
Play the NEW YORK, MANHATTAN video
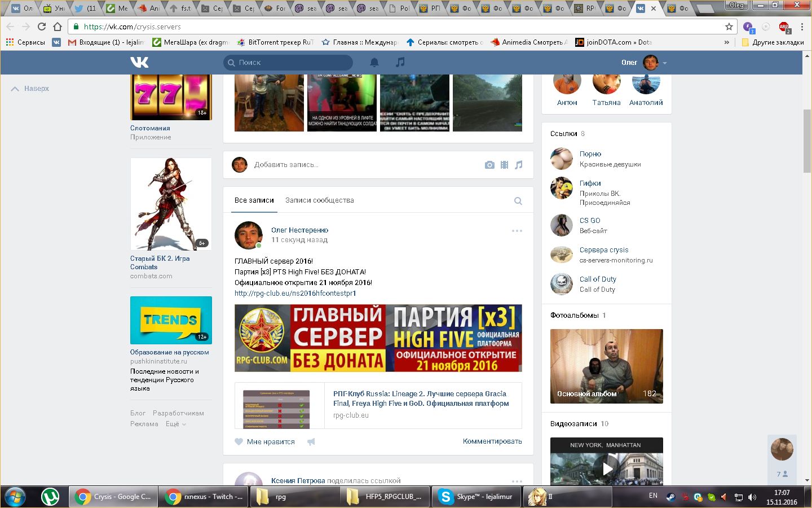click(607, 468)
